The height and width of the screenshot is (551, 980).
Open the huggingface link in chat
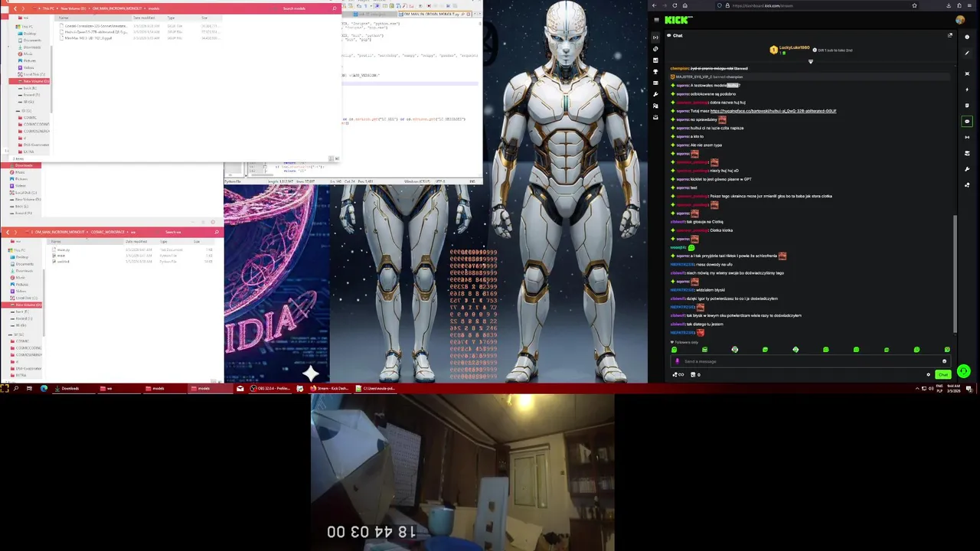(x=773, y=111)
